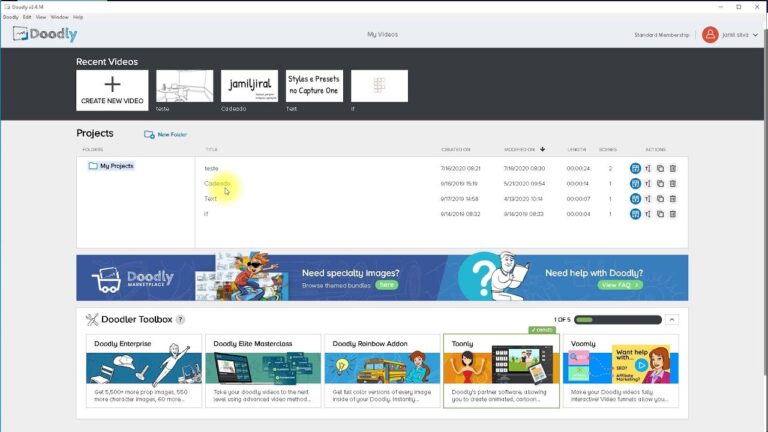
Task: Click the Voomly toolbox card
Action: pyautogui.click(x=621, y=371)
